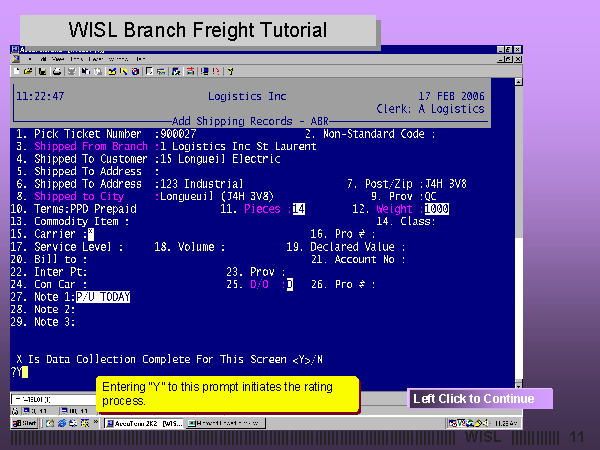Click address text 123 Industrial
Screen dimensions: 600x450
tap(202, 184)
